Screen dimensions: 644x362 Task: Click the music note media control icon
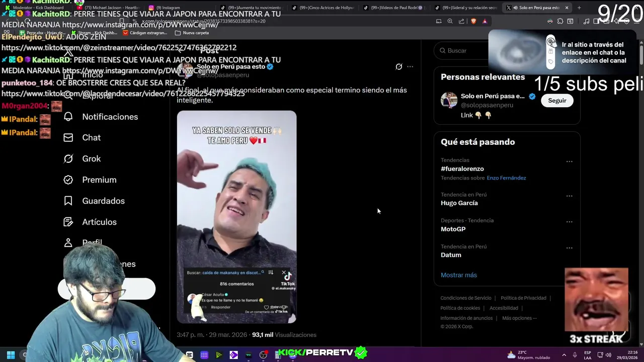[x=586, y=21]
